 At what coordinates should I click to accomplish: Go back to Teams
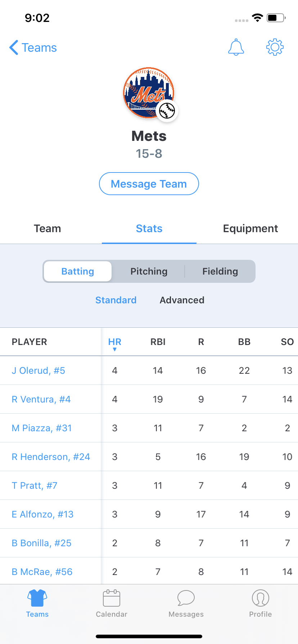click(33, 47)
